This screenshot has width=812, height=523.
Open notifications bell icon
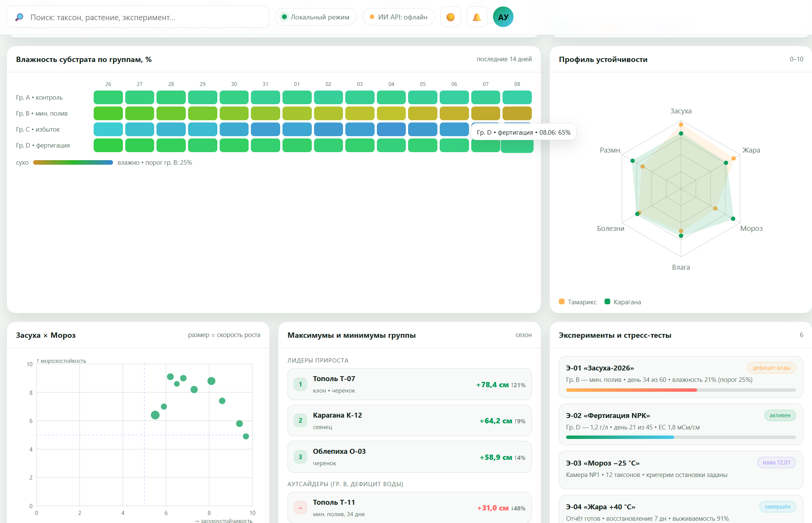tap(477, 17)
